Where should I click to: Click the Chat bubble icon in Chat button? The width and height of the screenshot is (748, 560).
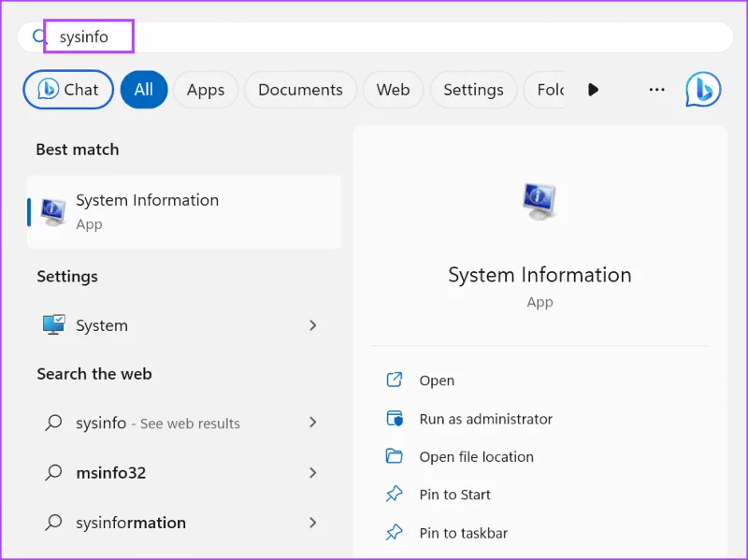tap(49, 89)
